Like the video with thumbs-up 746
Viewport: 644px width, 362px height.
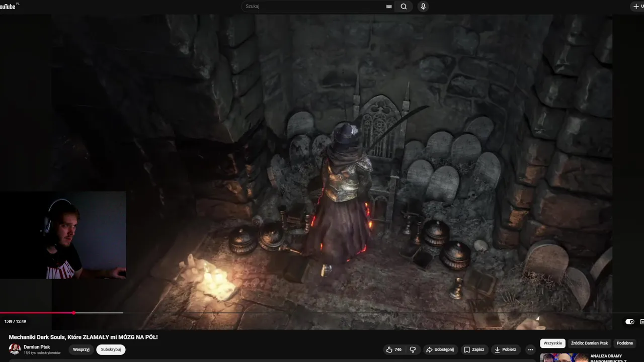pos(393,349)
